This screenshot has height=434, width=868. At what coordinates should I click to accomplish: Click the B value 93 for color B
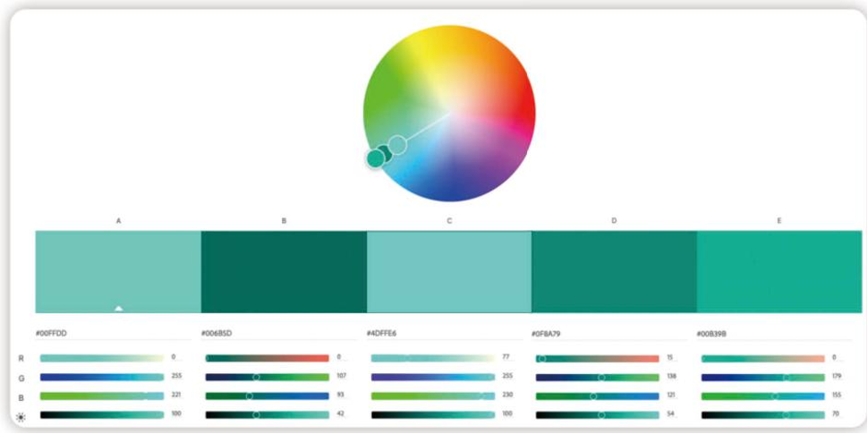click(340, 395)
